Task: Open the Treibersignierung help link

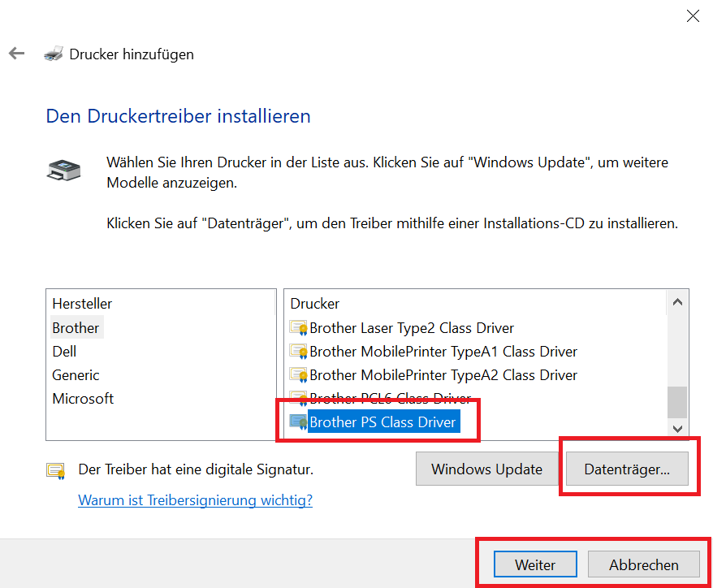Action: tap(195, 500)
